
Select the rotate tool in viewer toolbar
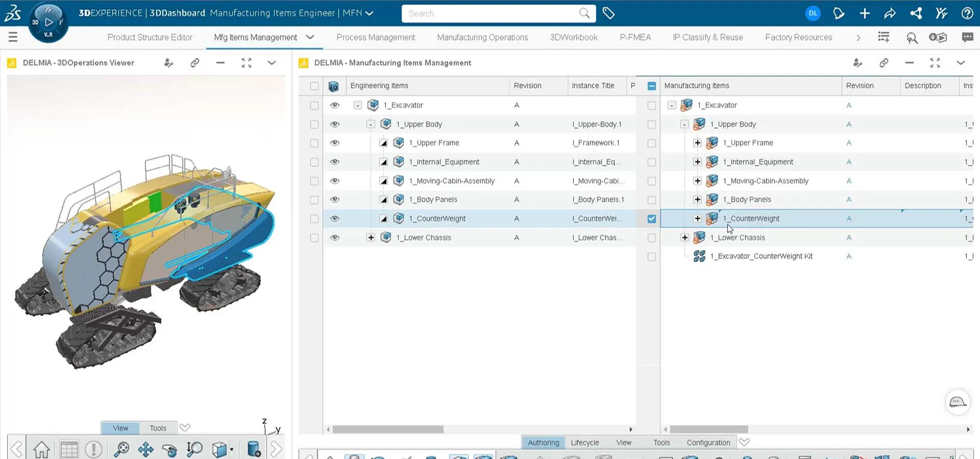tap(170, 449)
